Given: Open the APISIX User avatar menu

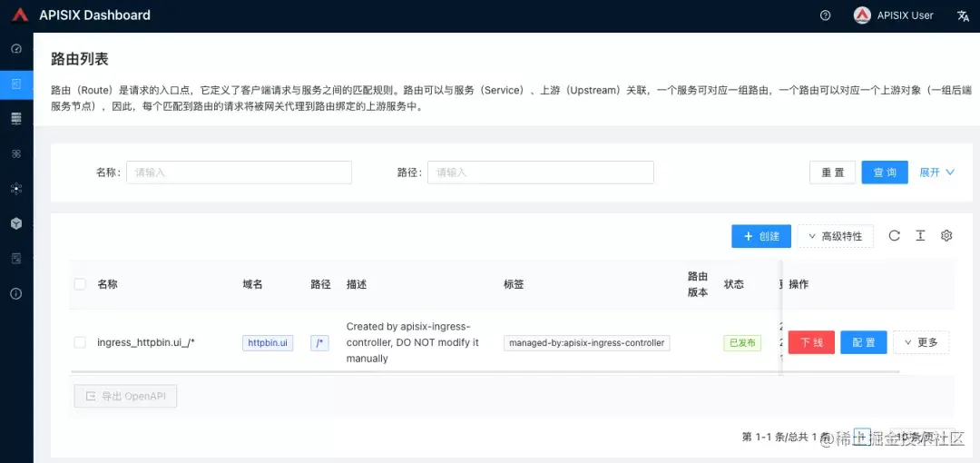Looking at the screenshot, I should (x=894, y=15).
